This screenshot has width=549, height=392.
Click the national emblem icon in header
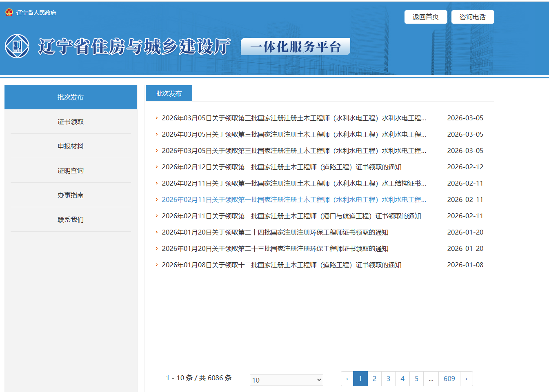[x=9, y=12]
